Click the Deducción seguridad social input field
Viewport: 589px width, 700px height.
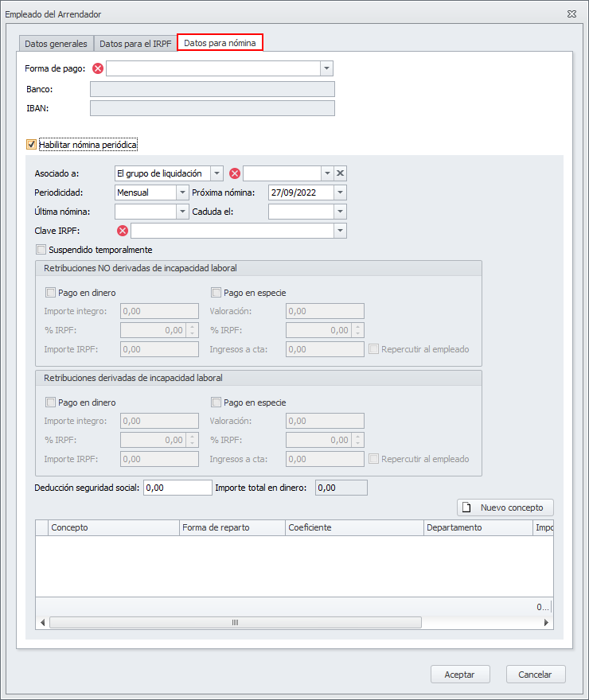pos(177,488)
